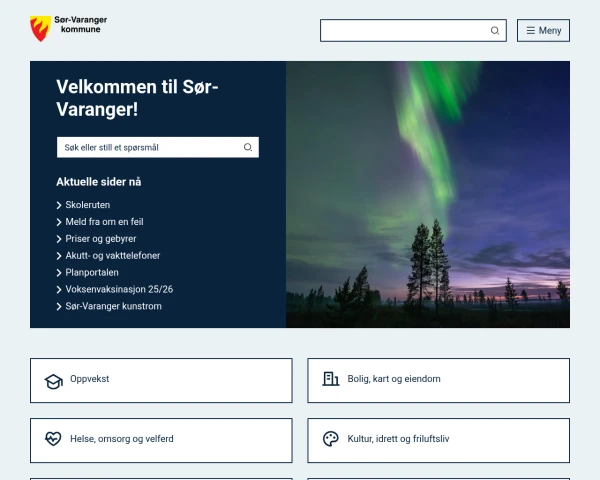Click the magnifier icon in hero search field
The height and width of the screenshot is (480, 600).
click(248, 148)
